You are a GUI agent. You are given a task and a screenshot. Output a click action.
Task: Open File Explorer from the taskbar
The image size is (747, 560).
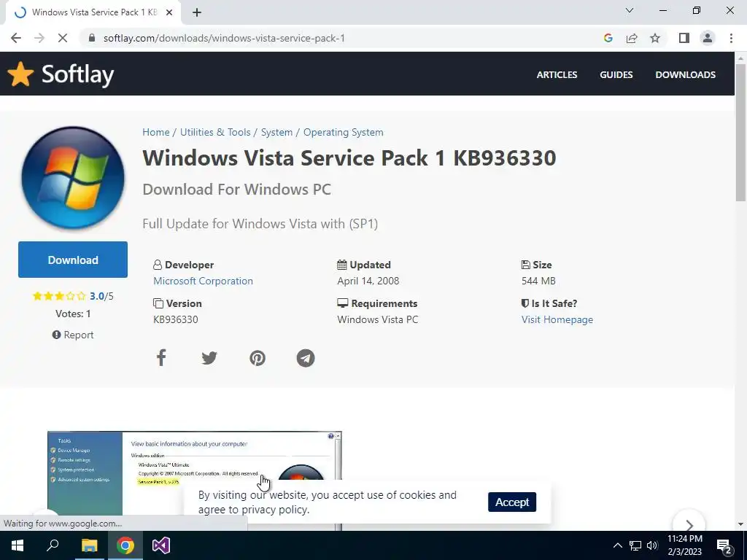pyautogui.click(x=89, y=545)
